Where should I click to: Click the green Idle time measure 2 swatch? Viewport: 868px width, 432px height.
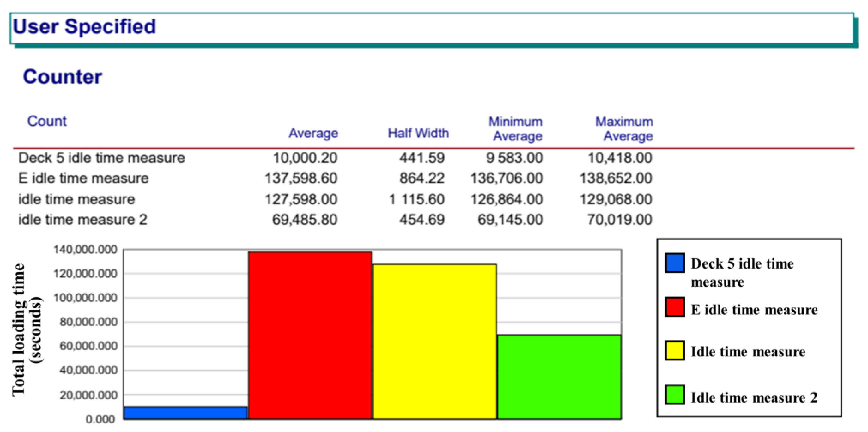click(675, 394)
